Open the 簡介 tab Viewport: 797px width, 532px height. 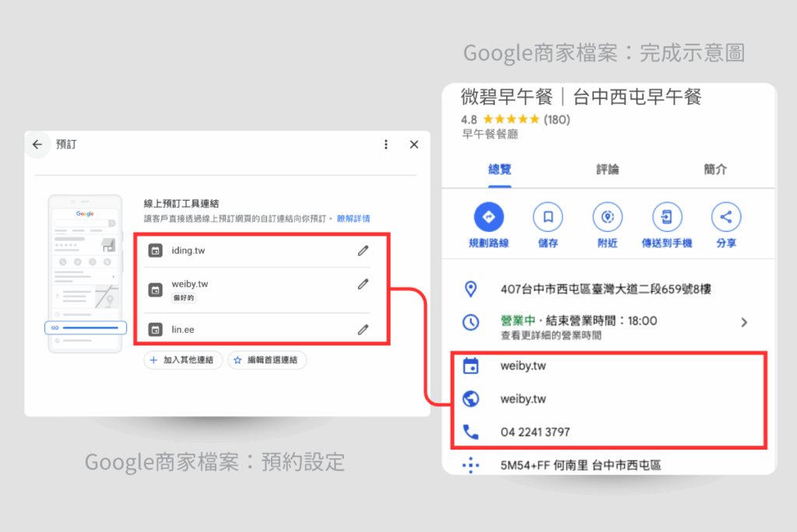pos(714,170)
